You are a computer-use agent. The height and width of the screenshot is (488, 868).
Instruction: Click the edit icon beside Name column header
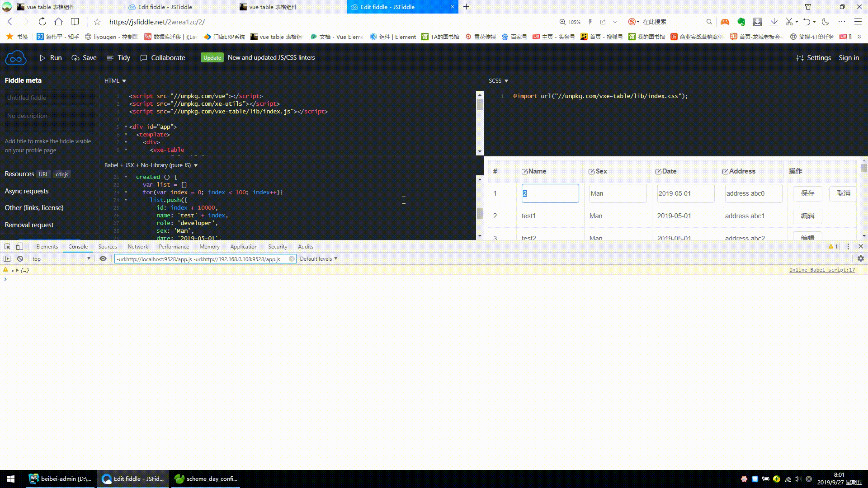pos(524,171)
